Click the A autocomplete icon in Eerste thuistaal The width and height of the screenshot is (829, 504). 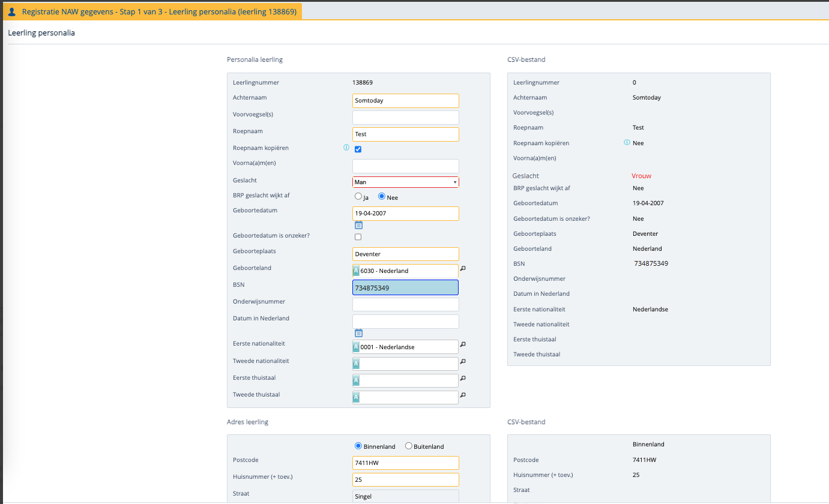356,380
